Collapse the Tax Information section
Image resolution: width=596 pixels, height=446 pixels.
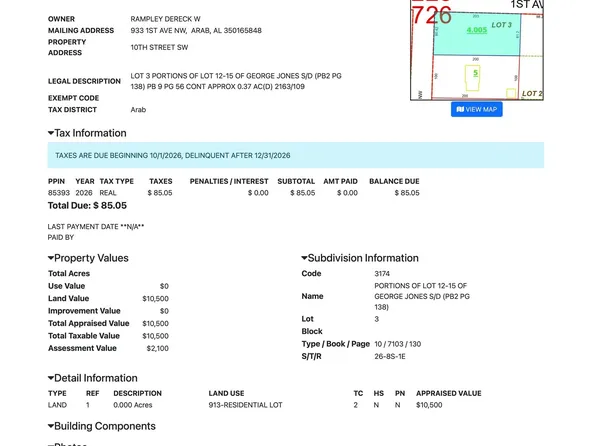[87, 133]
